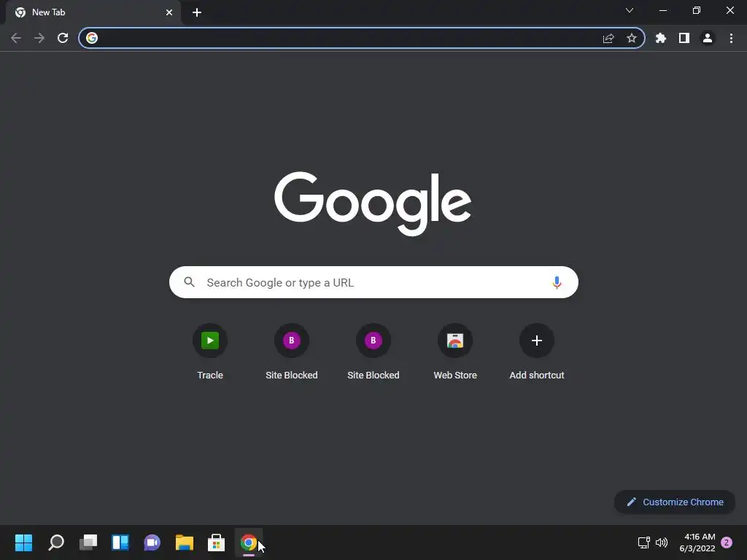Minimize the Chrome window
Image resolution: width=747 pixels, height=560 pixels.
pos(662,10)
